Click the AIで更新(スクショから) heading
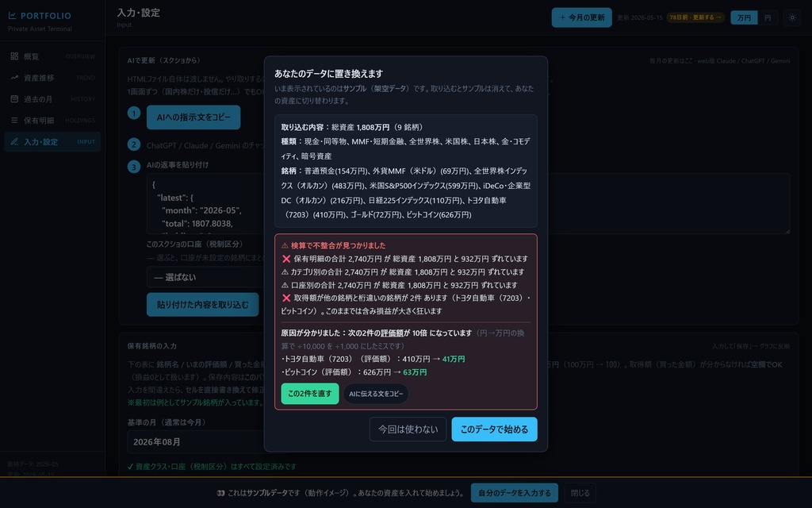 (164, 60)
